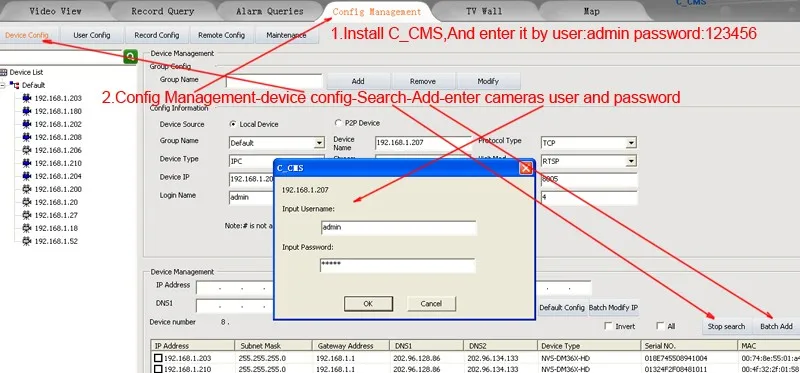Close the C_CMS login dialog
The width and height of the screenshot is (800, 373).
(x=526, y=168)
